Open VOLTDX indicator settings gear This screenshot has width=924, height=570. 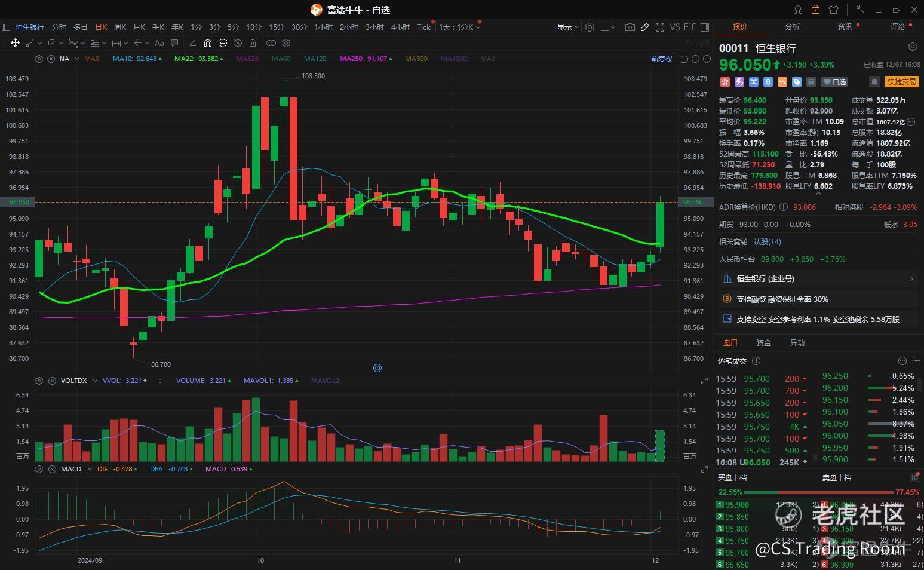(x=39, y=381)
